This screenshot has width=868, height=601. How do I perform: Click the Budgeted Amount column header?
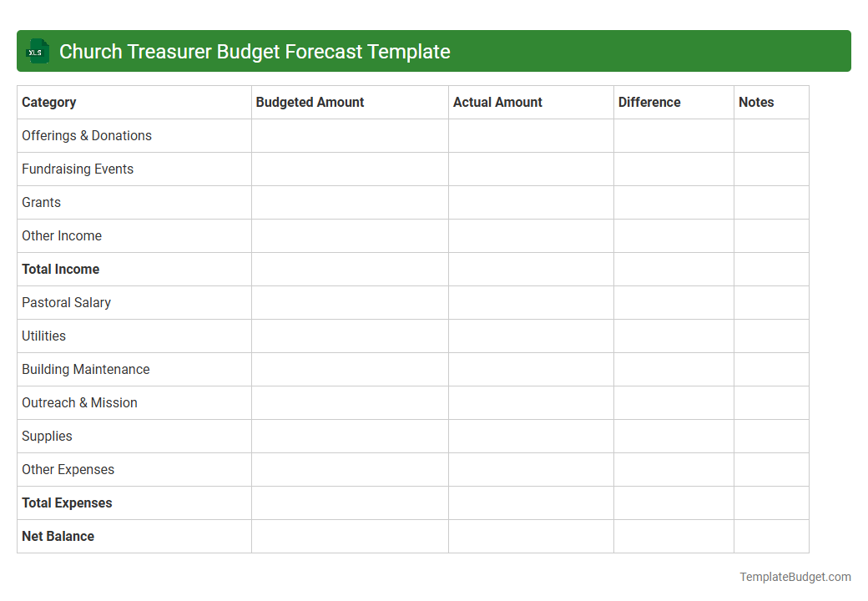[x=310, y=102]
